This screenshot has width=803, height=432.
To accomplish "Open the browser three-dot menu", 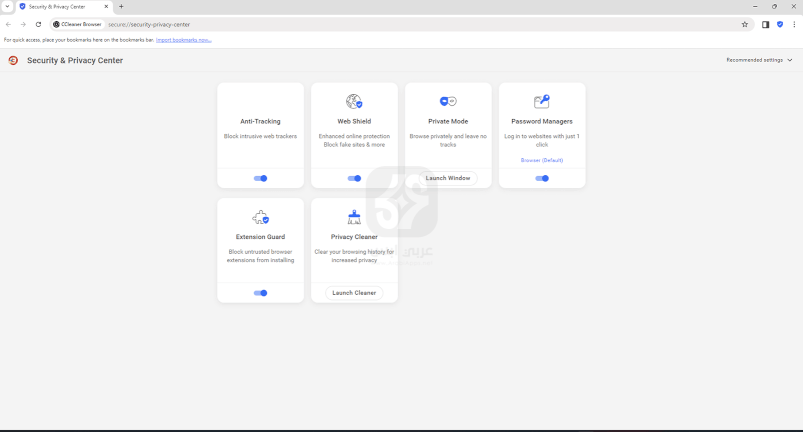I will (x=794, y=24).
